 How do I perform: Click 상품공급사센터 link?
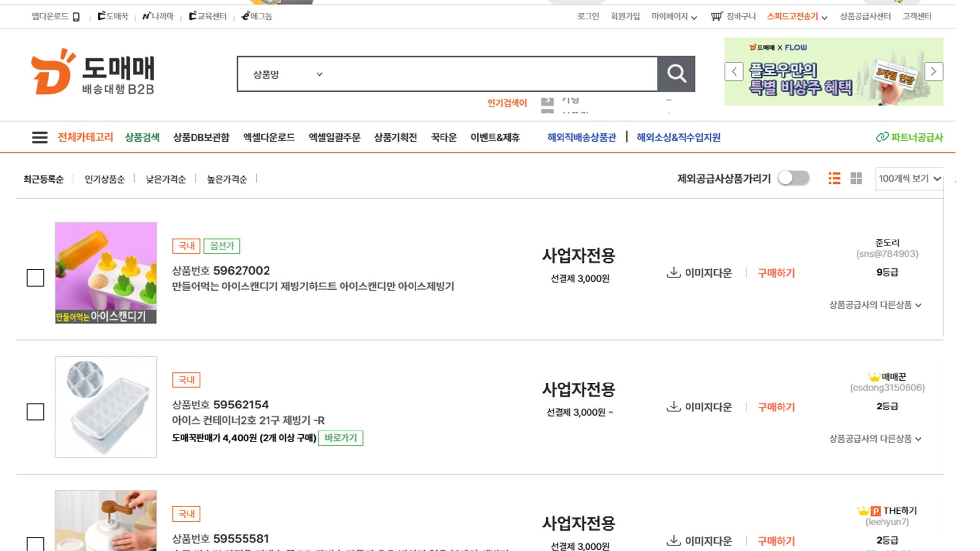(865, 16)
